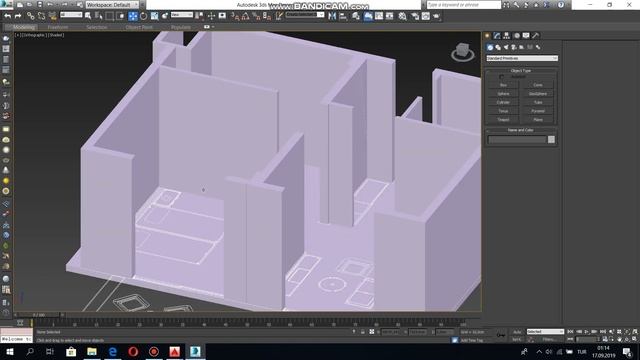Toggle the 3D Snaps button
This screenshot has height=360, width=640.
235,16
